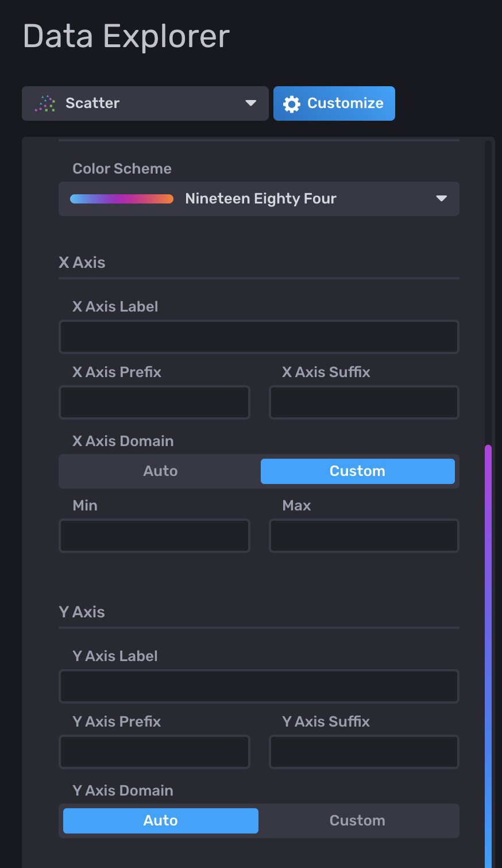
Task: Focus the X Axis Label field
Action: click(258, 337)
